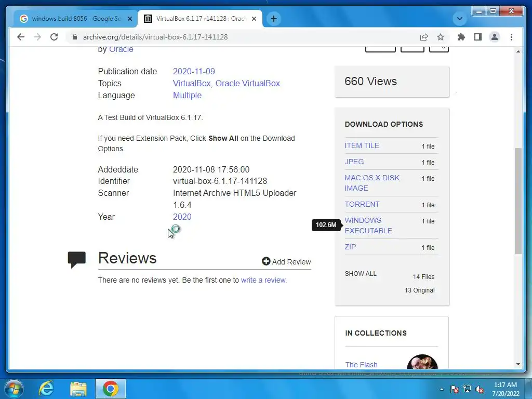The image size is (532, 399).
Task: Click the 14 Files count
Action: point(423,277)
